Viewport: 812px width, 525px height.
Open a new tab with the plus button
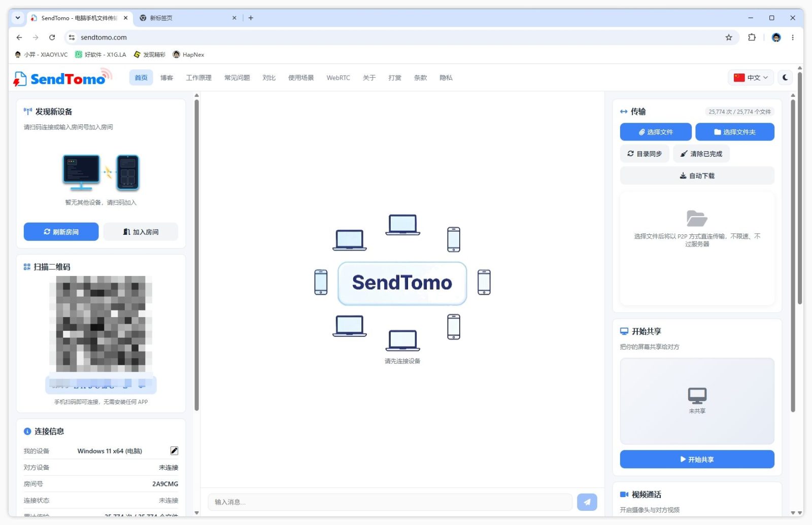coord(251,18)
